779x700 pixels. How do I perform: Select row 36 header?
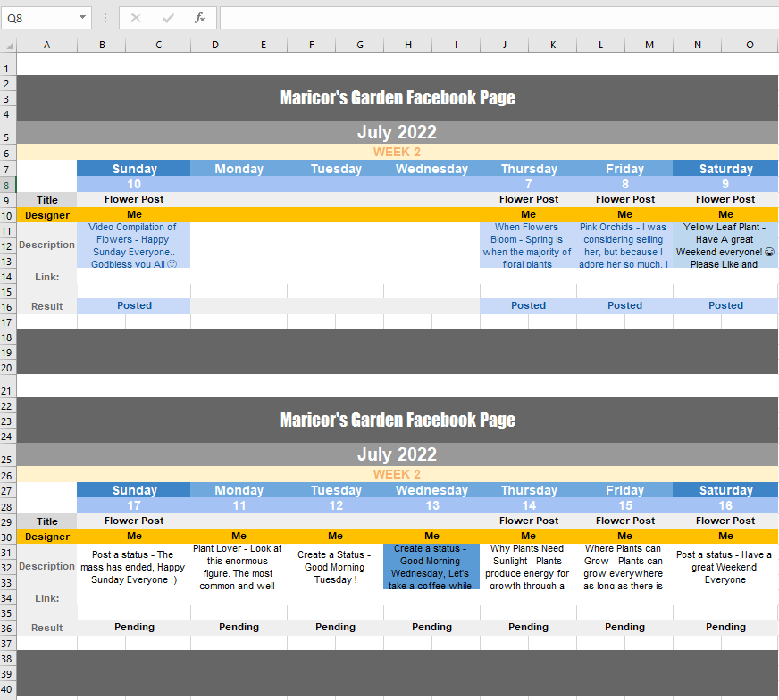click(7, 628)
